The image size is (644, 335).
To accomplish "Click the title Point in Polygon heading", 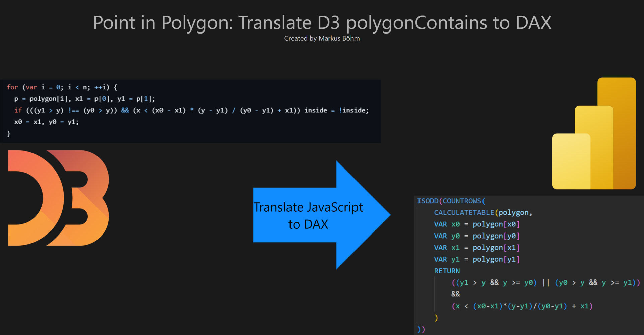I will coord(322,23).
